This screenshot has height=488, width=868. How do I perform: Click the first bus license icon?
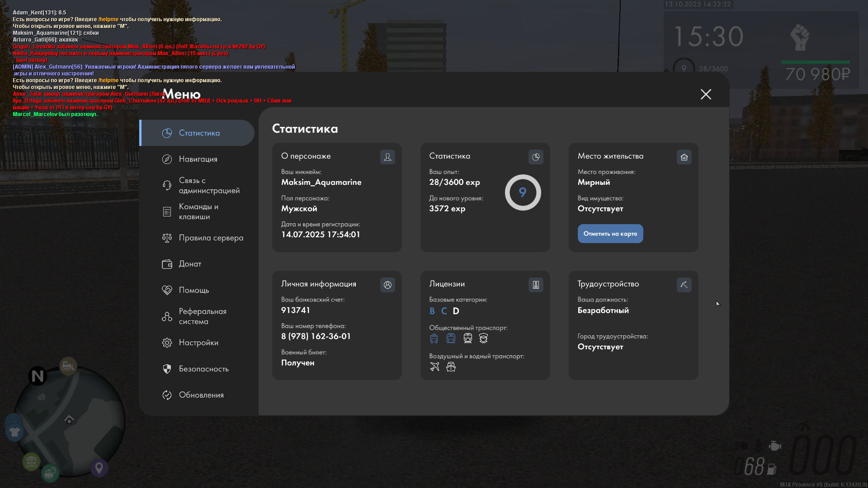pyautogui.click(x=434, y=338)
